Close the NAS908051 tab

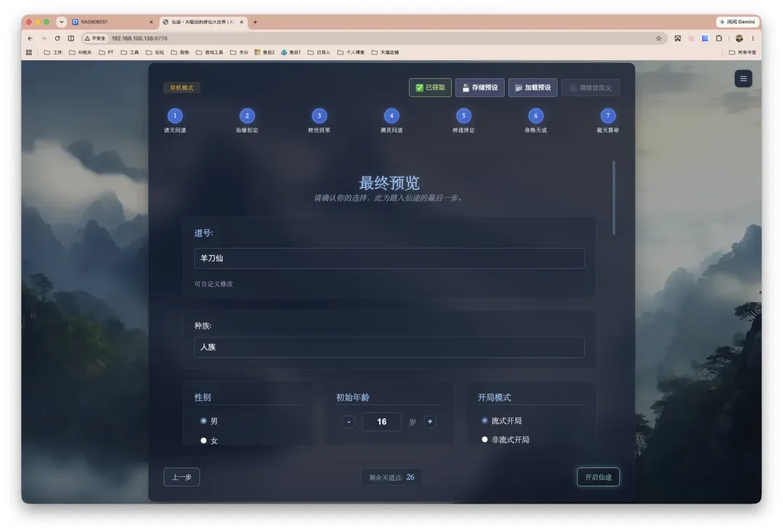(x=151, y=22)
